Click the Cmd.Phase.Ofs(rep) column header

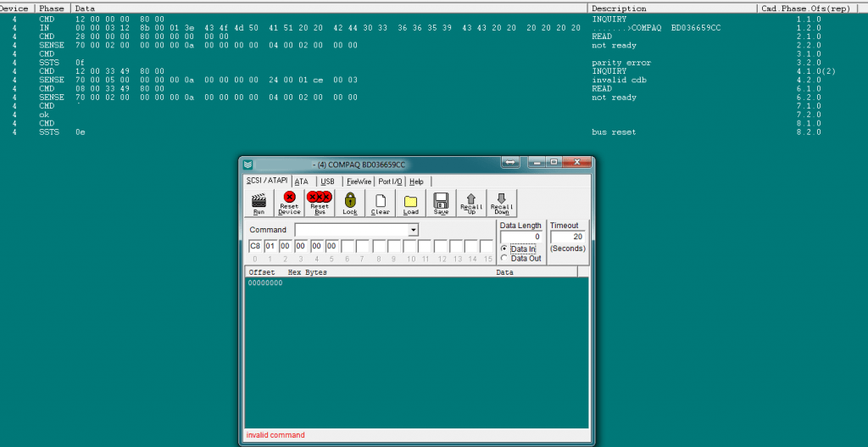pos(806,8)
